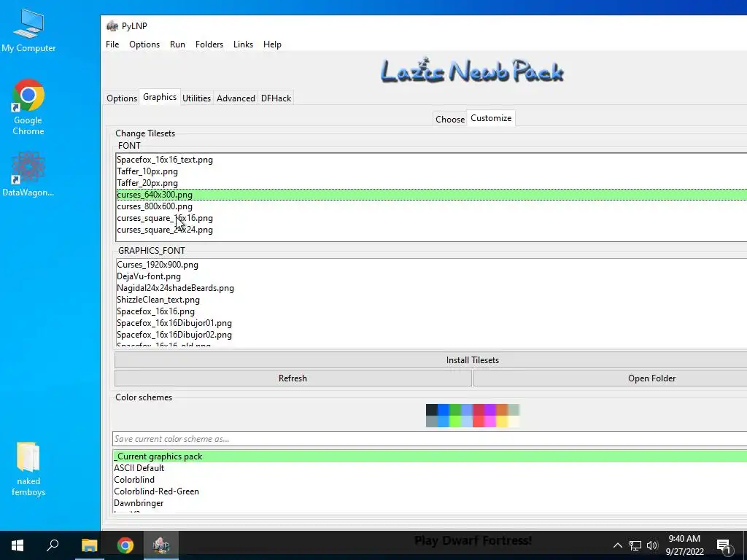Open taskbar search
The image size is (747, 560).
pyautogui.click(x=53, y=545)
